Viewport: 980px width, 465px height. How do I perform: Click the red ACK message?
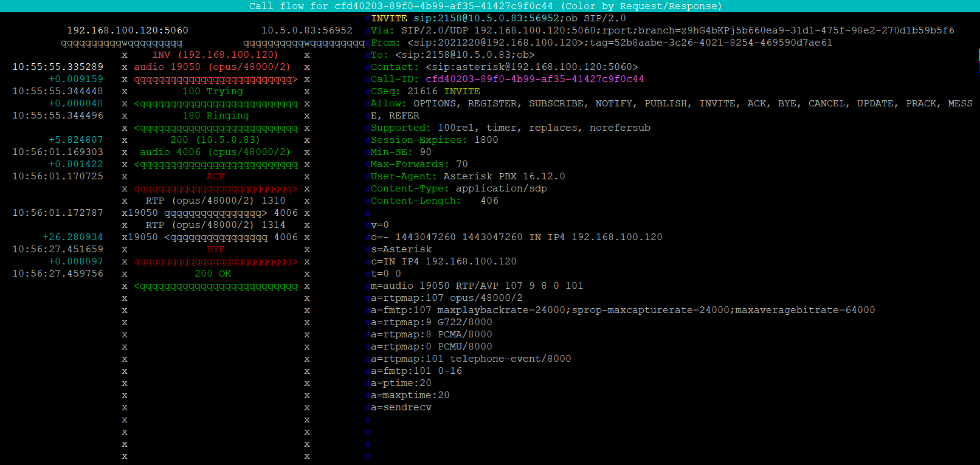click(x=215, y=176)
